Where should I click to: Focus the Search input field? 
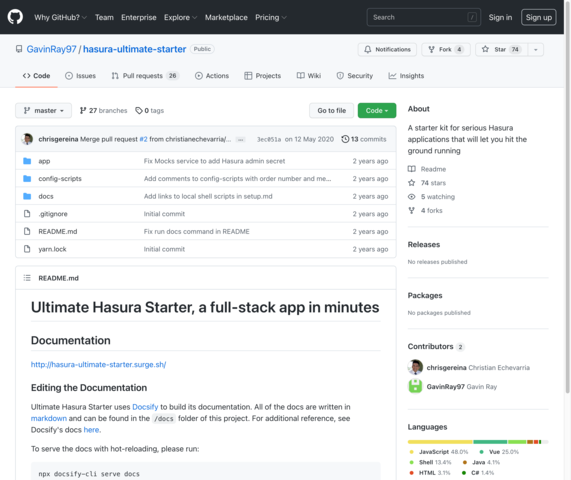click(x=424, y=17)
